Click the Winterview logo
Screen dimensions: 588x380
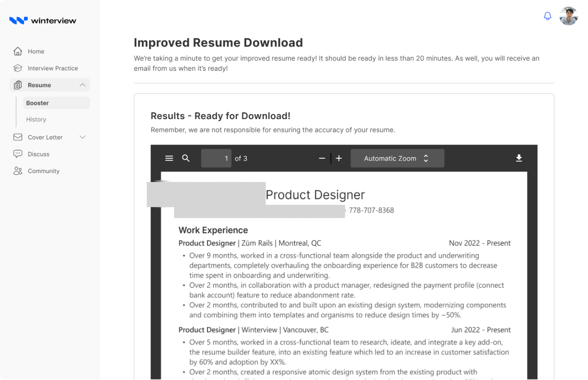pyautogui.click(x=43, y=21)
